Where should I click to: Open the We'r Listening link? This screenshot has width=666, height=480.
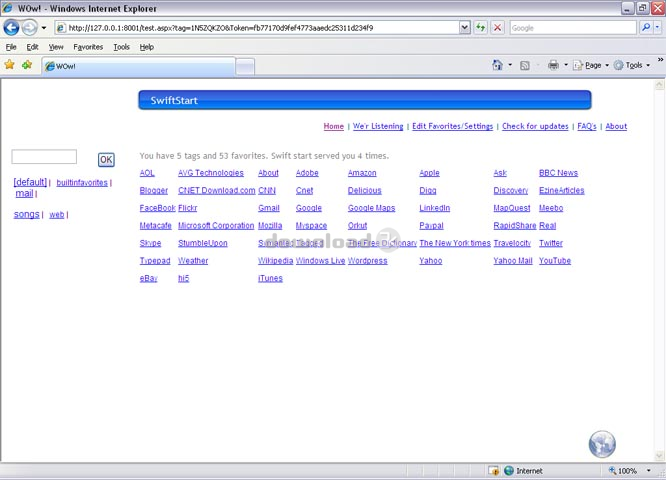pyautogui.click(x=378, y=126)
